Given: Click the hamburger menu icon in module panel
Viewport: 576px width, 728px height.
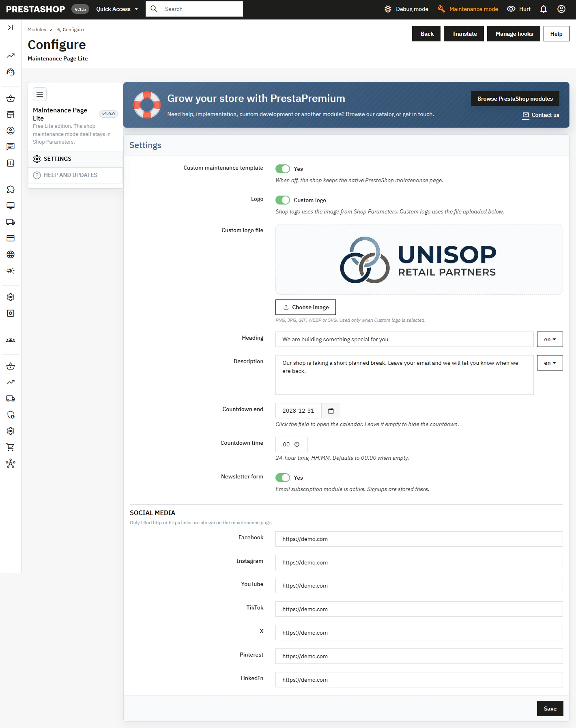Looking at the screenshot, I should pos(40,94).
